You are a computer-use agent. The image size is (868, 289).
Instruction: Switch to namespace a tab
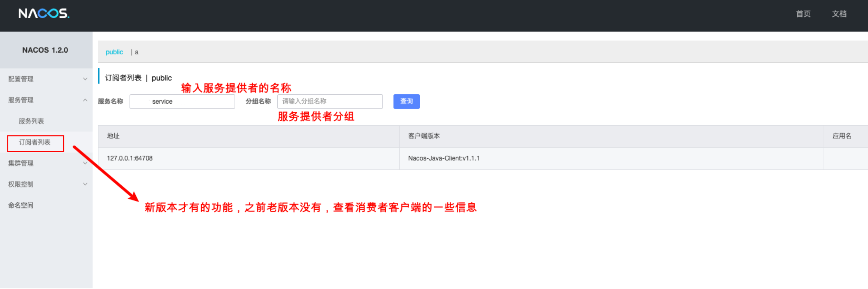tap(136, 52)
